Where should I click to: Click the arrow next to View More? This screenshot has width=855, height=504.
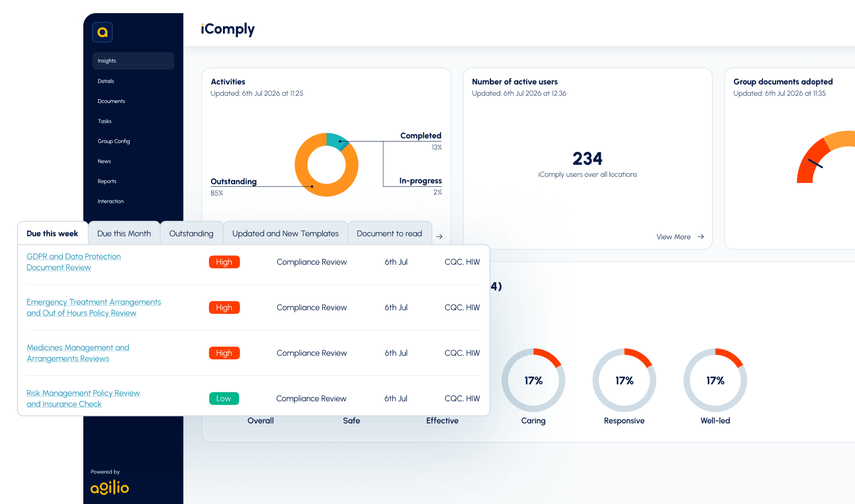(x=701, y=237)
